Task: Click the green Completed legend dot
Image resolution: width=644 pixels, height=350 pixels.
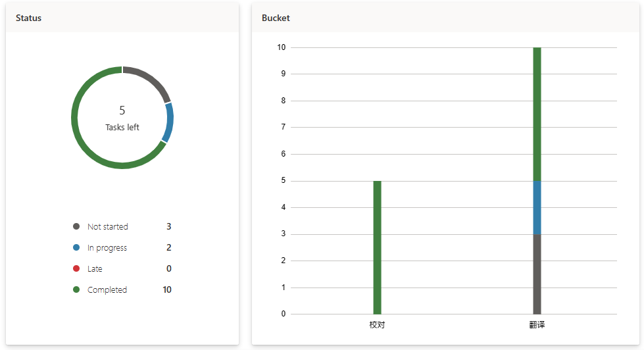Action: coord(76,290)
